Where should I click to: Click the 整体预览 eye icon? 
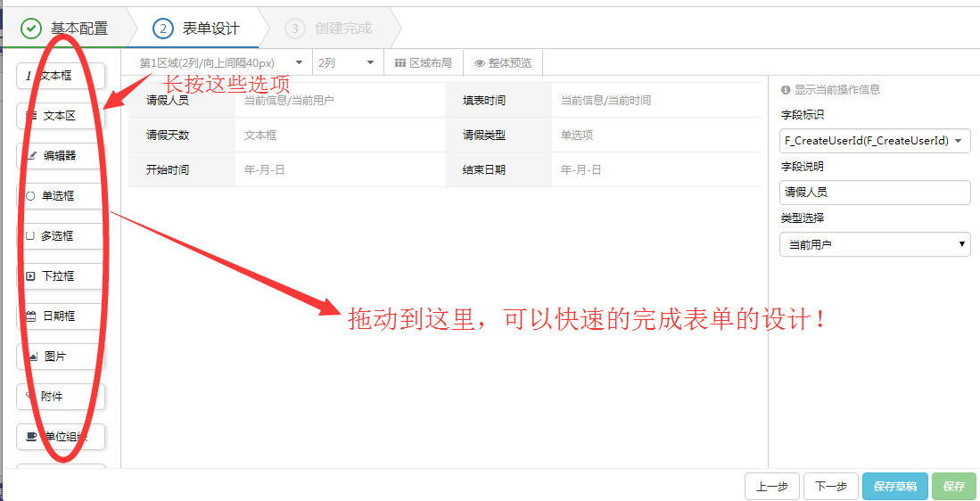480,63
